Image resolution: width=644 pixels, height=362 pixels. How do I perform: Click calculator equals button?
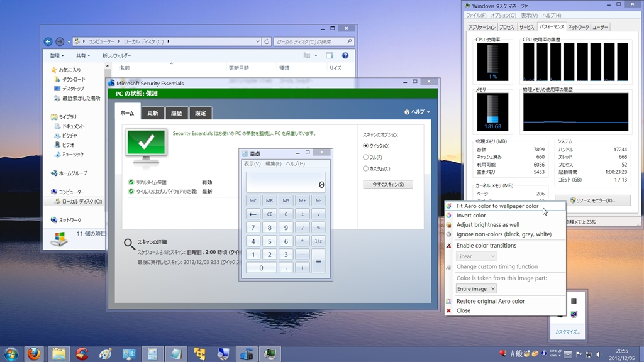pyautogui.click(x=318, y=261)
